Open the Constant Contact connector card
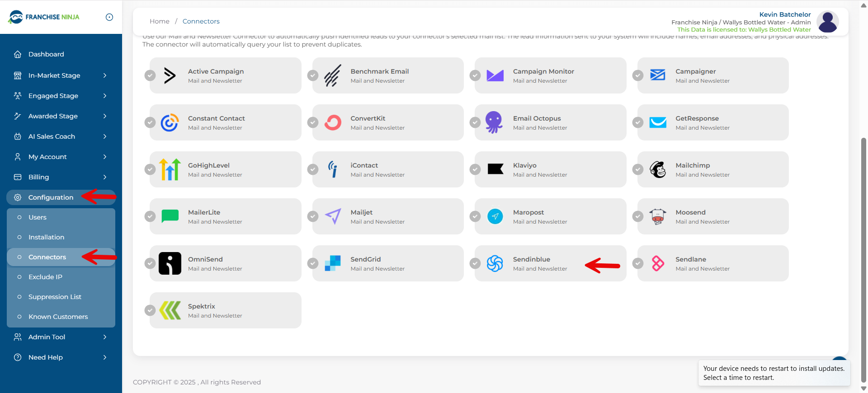The image size is (868, 393). click(226, 122)
